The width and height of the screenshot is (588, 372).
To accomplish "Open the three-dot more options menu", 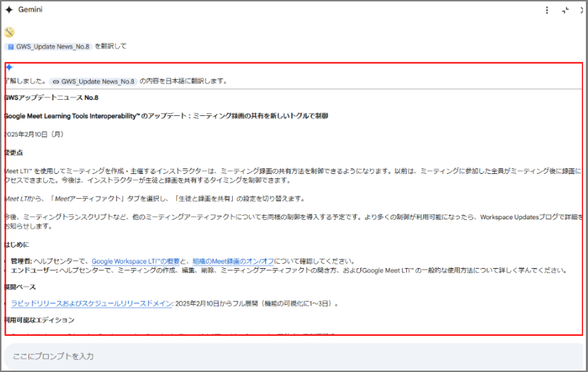I will point(547,10).
